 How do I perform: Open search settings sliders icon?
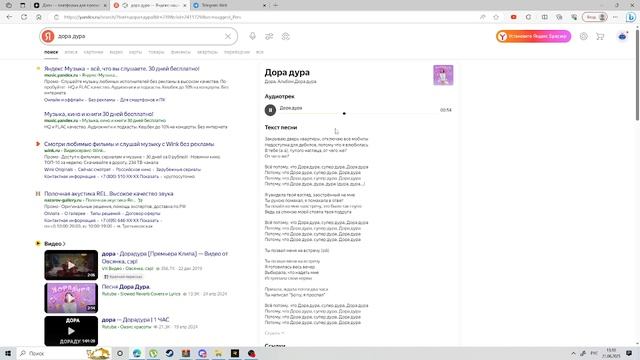pyautogui.click(x=269, y=36)
